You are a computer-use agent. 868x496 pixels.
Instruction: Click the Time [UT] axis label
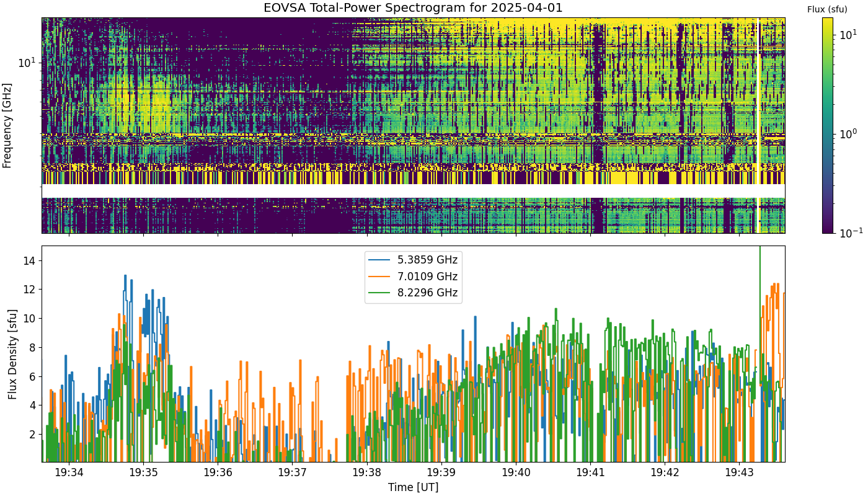coord(414,487)
